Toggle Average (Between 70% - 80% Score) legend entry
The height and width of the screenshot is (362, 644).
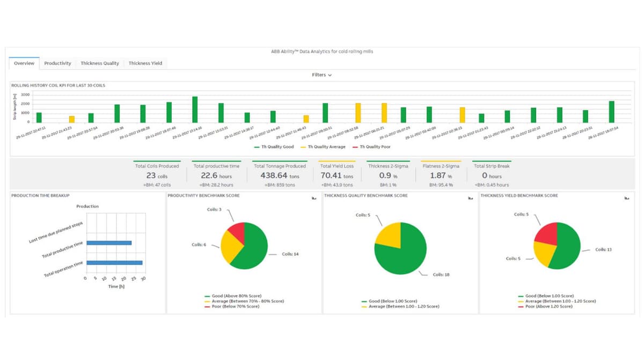coord(244,301)
